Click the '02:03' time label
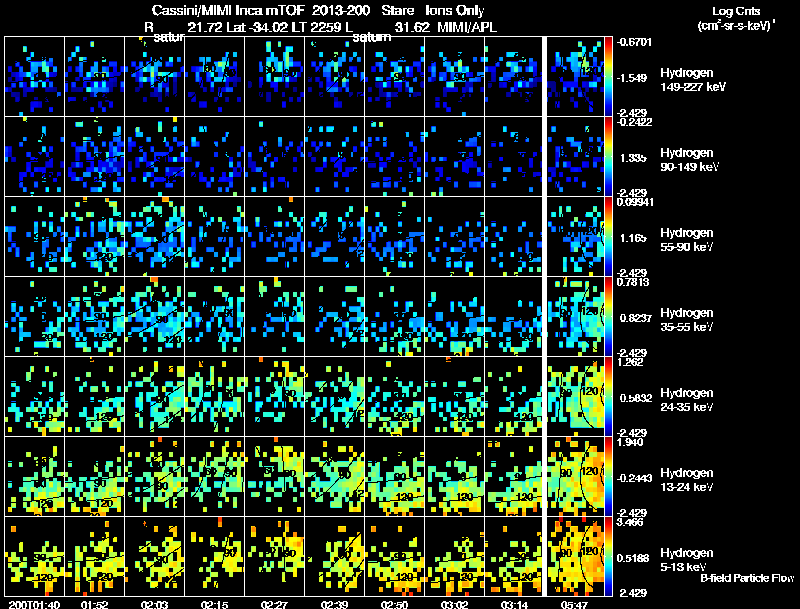 (155, 604)
